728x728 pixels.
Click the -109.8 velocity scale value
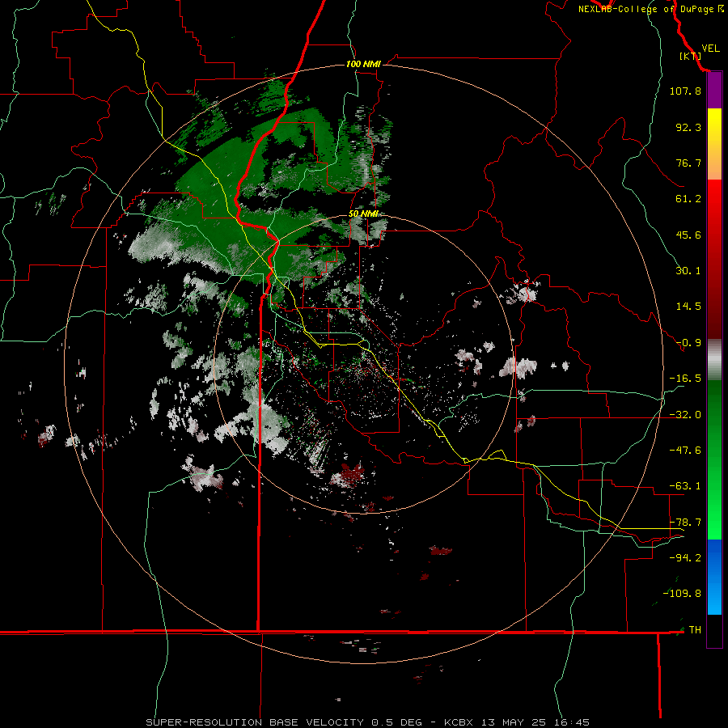pyautogui.click(x=682, y=594)
